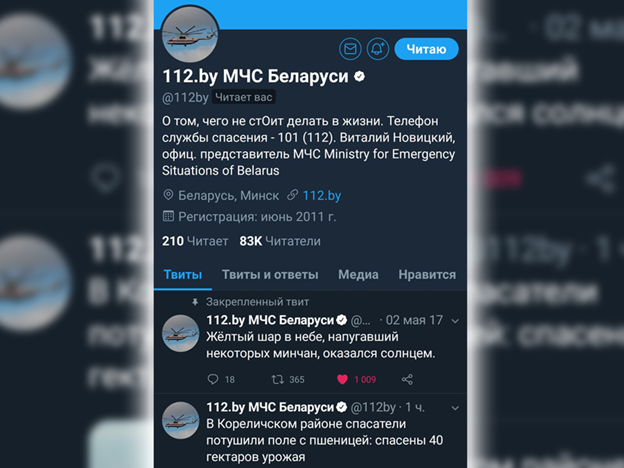
Task: Switch to Твиты и ответы tab
Action: click(270, 275)
